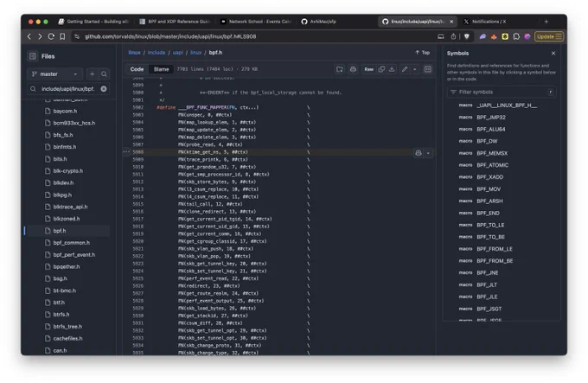Open the uapi breadcrumb link
The width and height of the screenshot is (588, 383).
pos(178,53)
